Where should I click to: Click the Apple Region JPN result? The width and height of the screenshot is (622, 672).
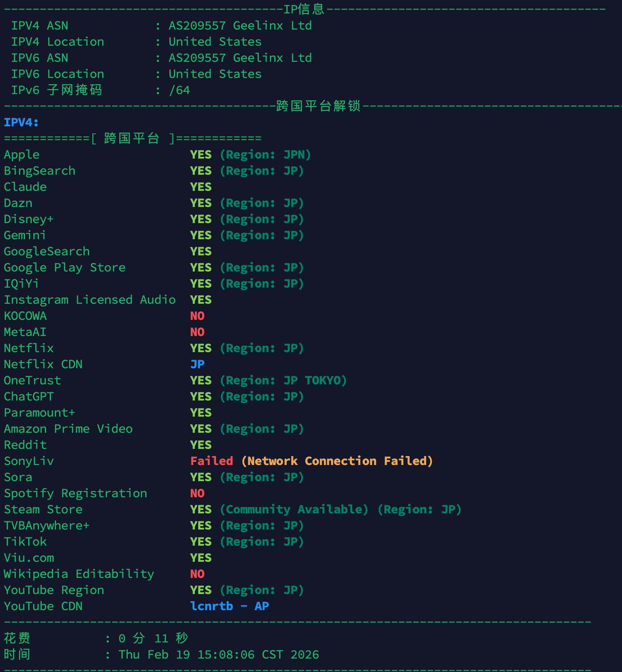[x=265, y=155]
